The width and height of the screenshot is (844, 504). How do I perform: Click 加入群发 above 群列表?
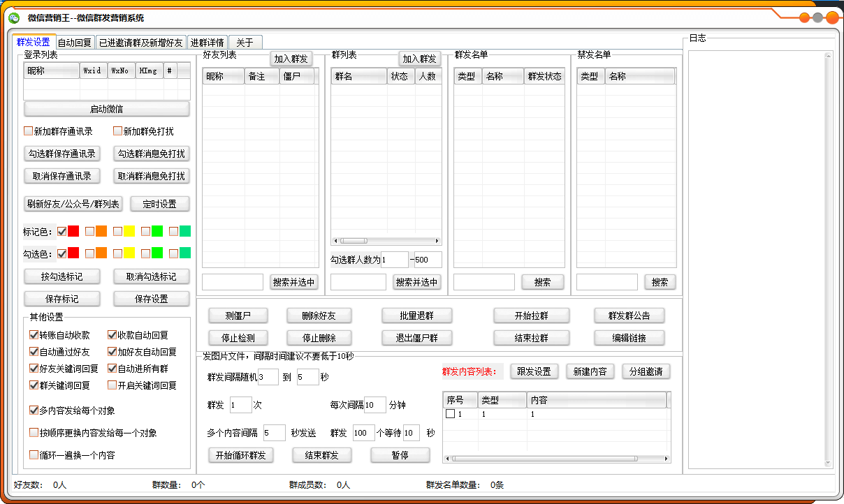(420, 59)
